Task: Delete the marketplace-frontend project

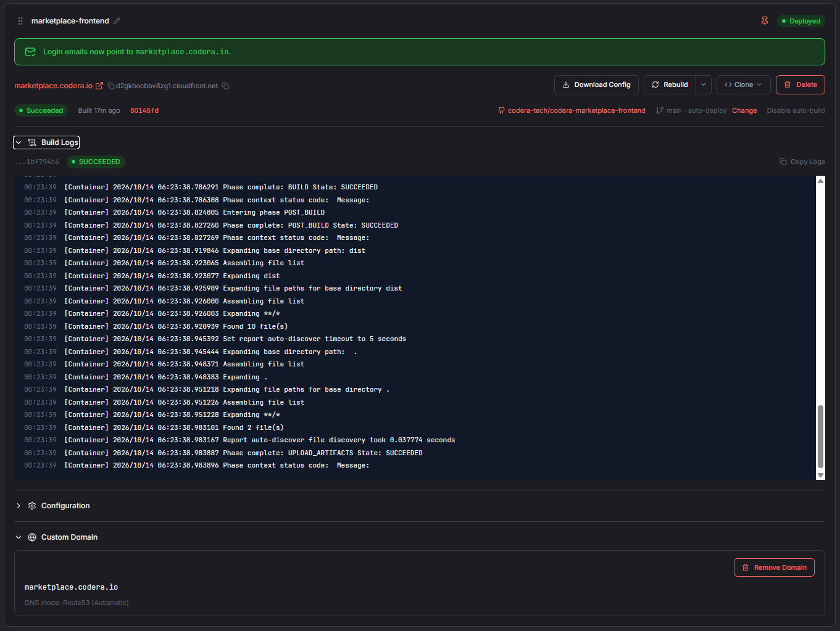Action: [x=800, y=85]
